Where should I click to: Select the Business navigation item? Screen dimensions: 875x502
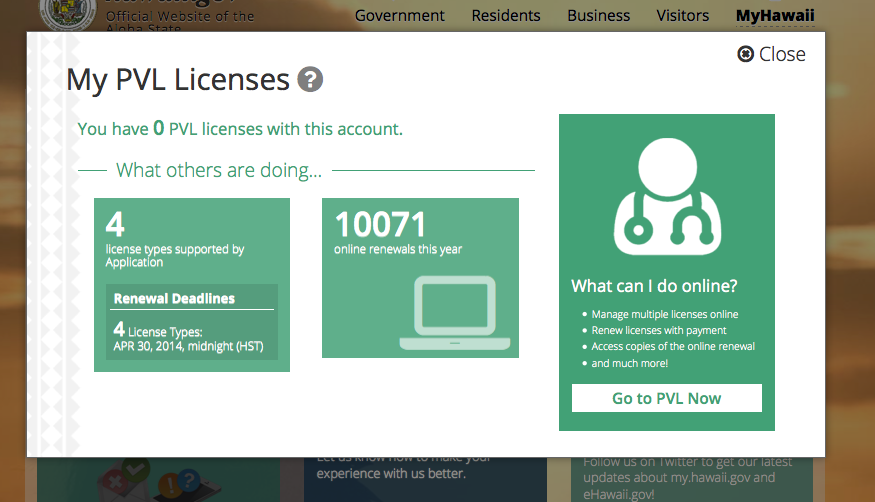pos(598,15)
